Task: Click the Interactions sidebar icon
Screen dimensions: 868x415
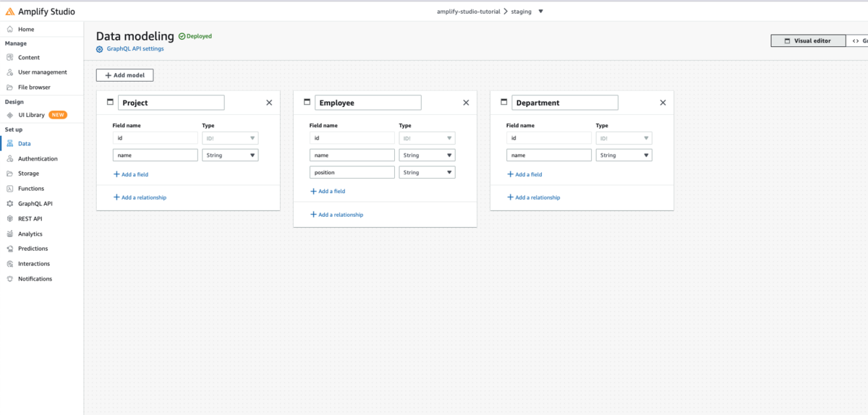Action: (10, 264)
